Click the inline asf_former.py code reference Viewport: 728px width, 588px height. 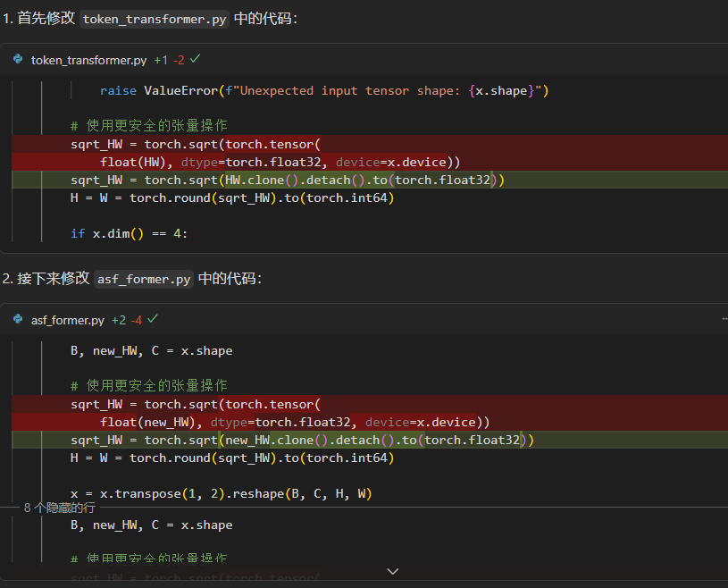coord(144,279)
